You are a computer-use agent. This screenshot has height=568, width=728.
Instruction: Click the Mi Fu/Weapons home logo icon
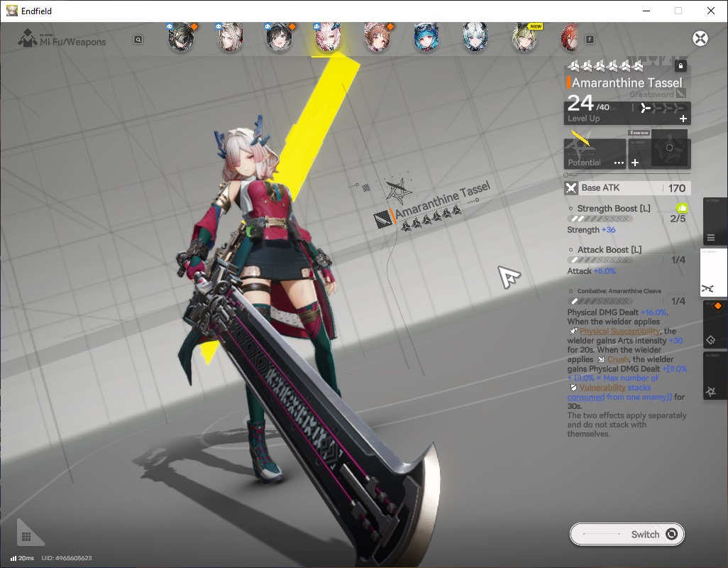(x=28, y=38)
